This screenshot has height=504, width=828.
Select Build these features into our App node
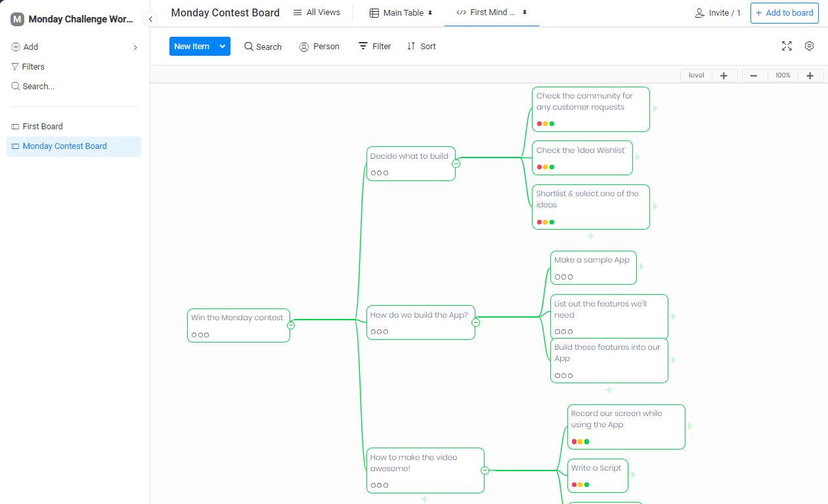tap(609, 360)
